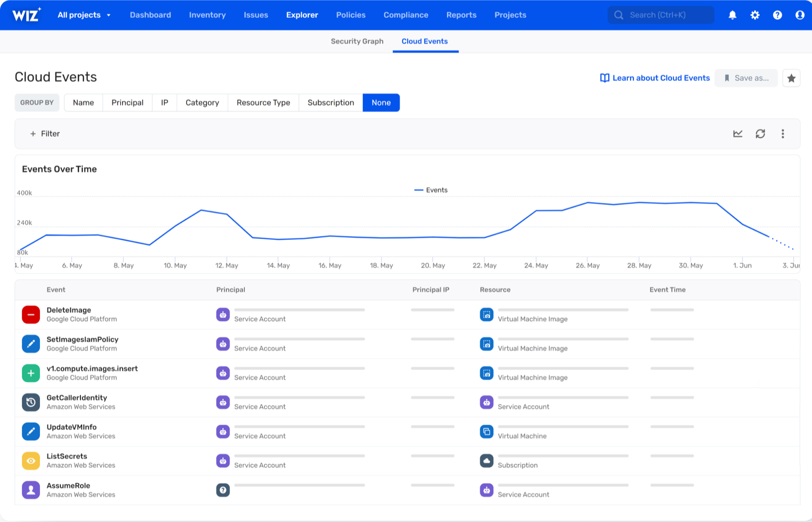Group events by Principal
Screen dimensions: 812x522
tap(127, 103)
